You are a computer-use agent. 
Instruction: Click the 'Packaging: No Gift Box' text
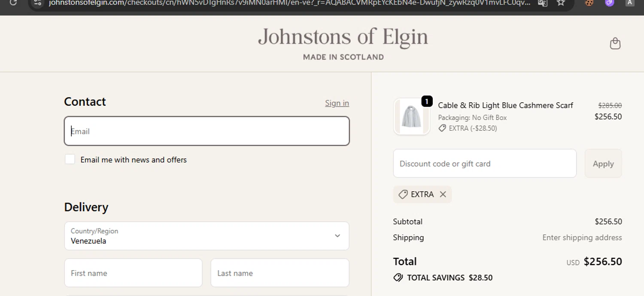[x=472, y=117]
